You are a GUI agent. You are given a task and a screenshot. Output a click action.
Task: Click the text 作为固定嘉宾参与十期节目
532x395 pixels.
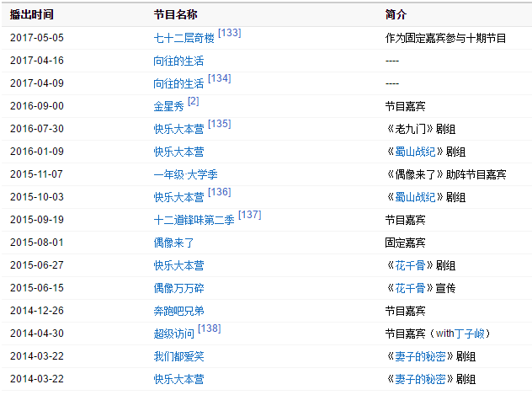(x=445, y=38)
